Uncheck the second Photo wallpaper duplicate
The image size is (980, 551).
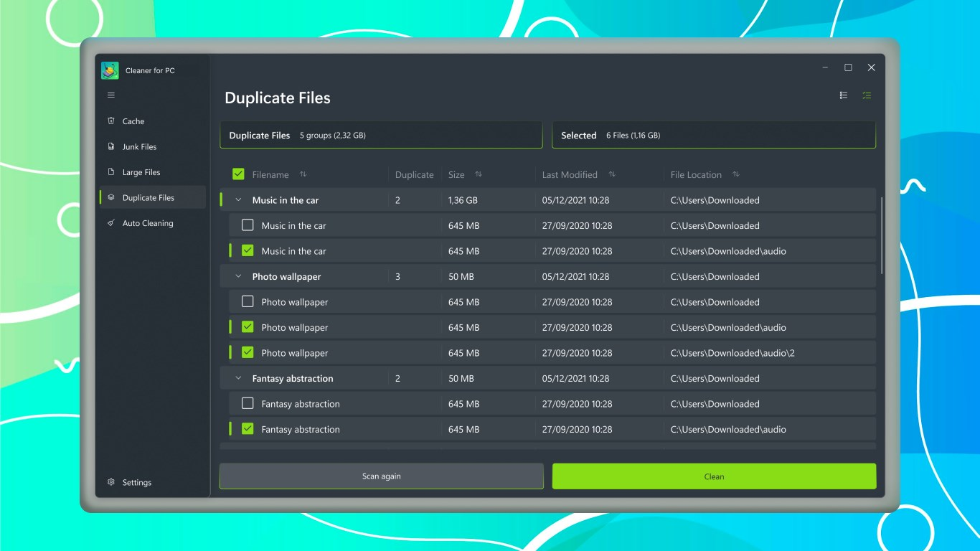[248, 327]
